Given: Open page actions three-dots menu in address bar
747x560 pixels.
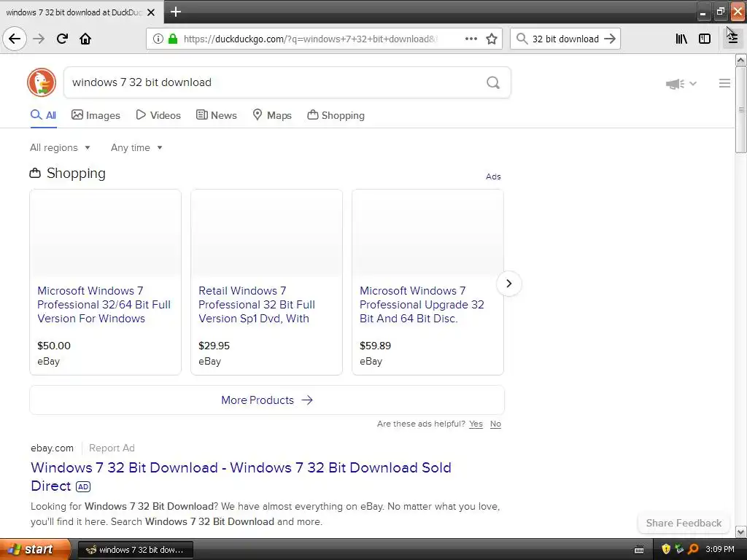Looking at the screenshot, I should 471,39.
